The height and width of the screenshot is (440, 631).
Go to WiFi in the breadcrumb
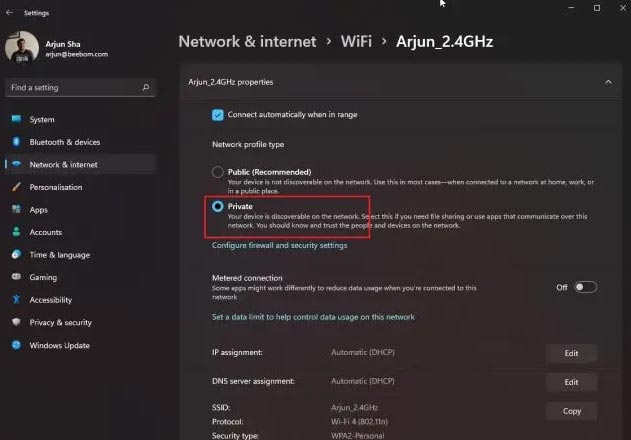click(356, 41)
